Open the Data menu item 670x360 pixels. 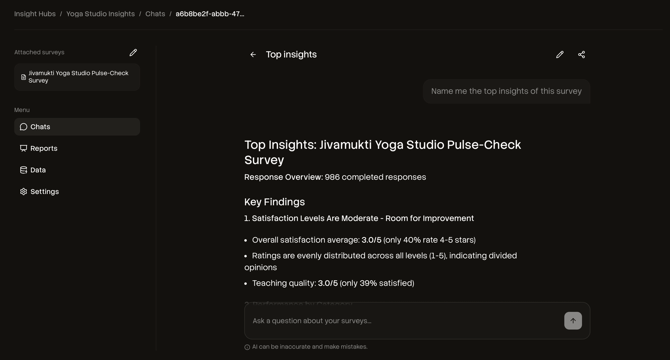[x=77, y=170]
